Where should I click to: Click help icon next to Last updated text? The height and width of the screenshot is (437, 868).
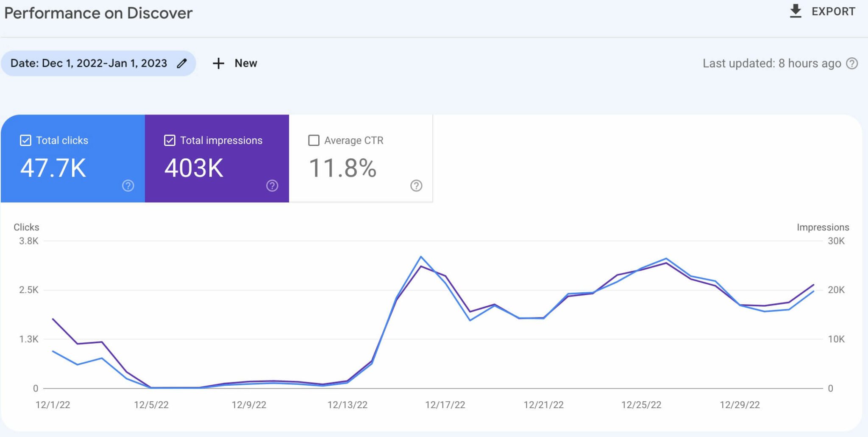click(852, 63)
